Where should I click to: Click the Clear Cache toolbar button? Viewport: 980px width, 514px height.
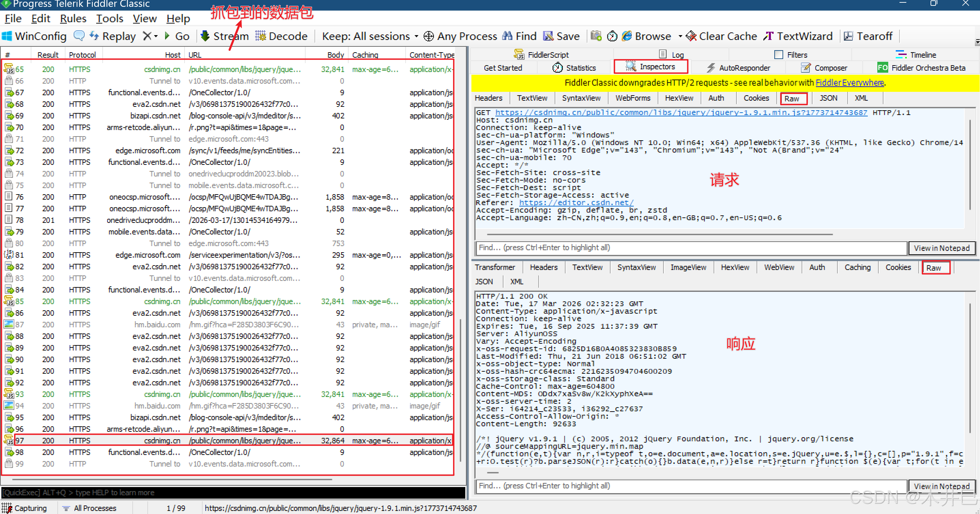pos(721,36)
